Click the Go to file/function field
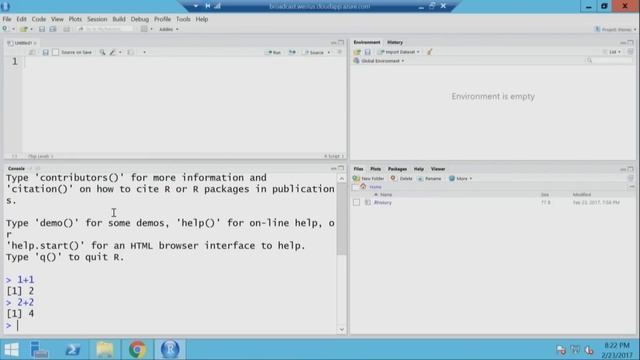 click(105, 29)
